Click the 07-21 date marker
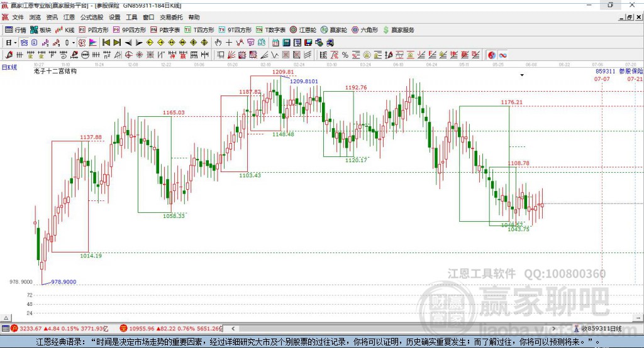644x348 pixels. click(x=635, y=79)
